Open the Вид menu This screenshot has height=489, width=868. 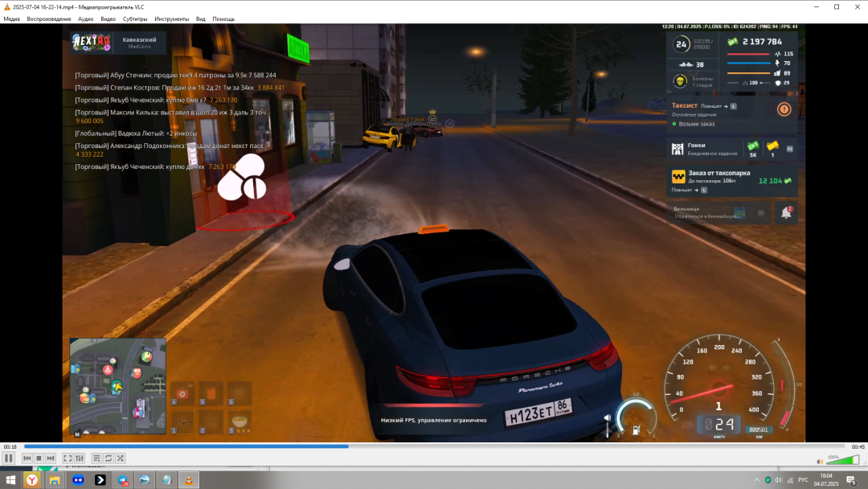pyautogui.click(x=200, y=18)
